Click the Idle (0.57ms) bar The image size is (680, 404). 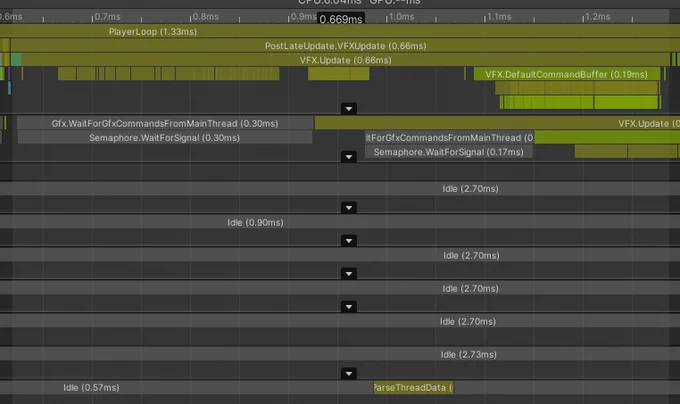186,388
